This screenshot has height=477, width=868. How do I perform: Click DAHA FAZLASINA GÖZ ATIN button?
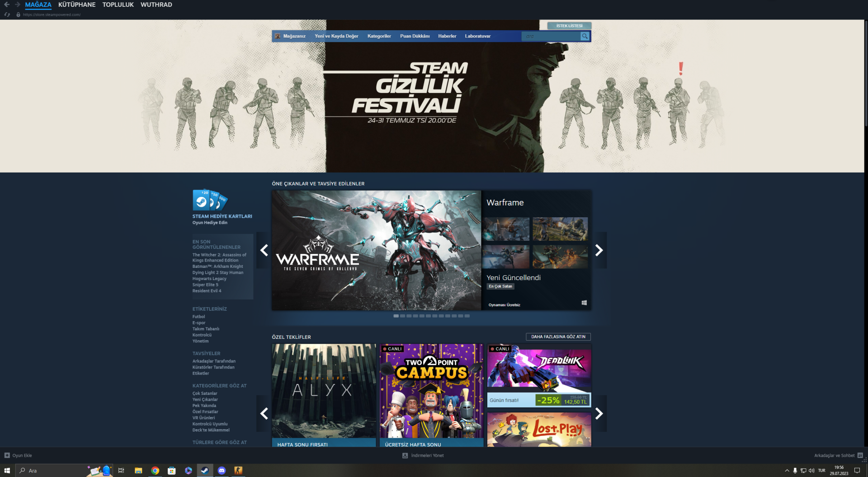558,337
